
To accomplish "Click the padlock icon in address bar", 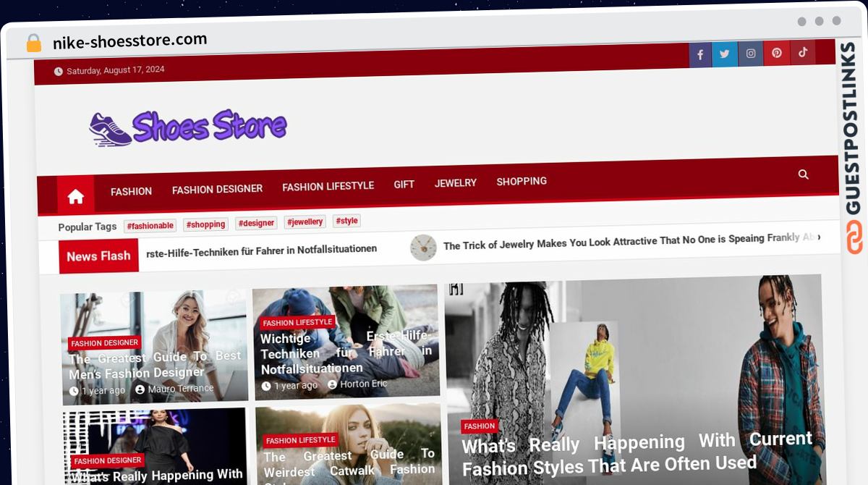I will [34, 43].
